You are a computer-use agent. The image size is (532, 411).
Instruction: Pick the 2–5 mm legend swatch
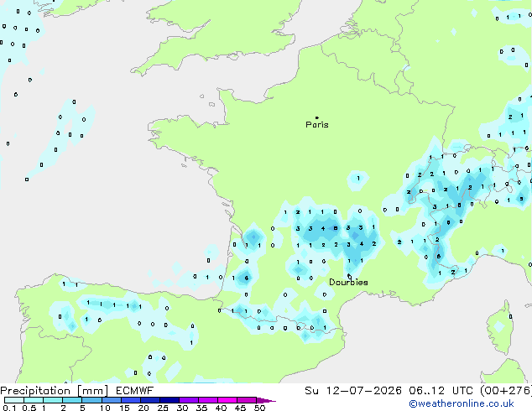click(x=72, y=400)
